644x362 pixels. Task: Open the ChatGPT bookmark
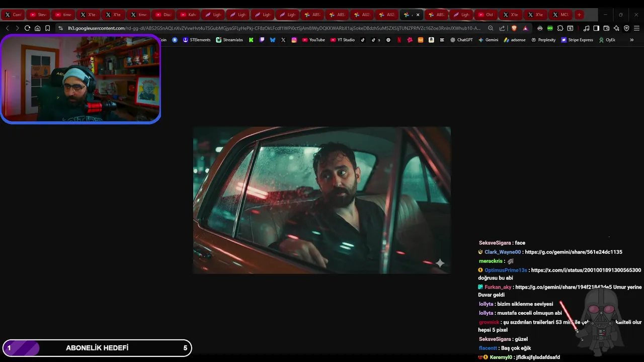click(461, 40)
